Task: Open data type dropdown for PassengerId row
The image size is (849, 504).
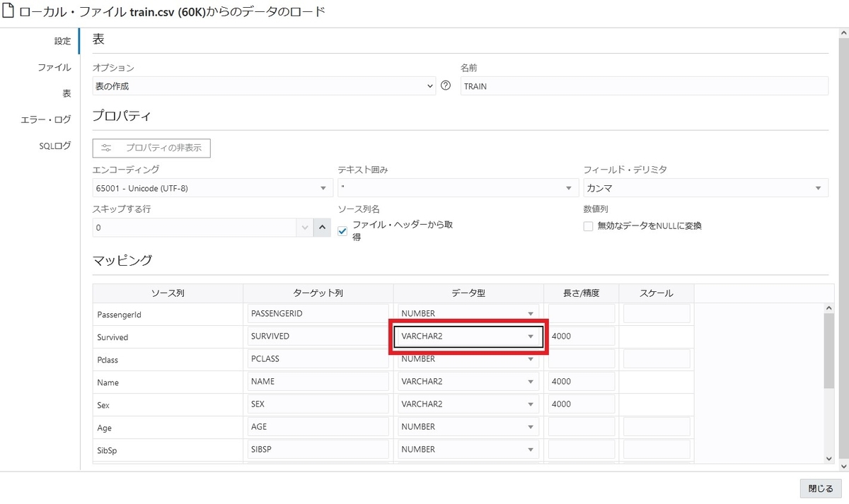Action: tap(468, 313)
